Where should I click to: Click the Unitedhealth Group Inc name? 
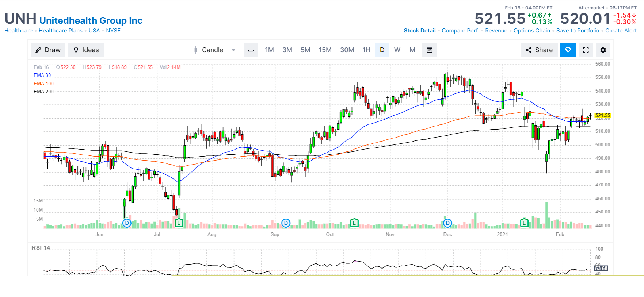91,20
